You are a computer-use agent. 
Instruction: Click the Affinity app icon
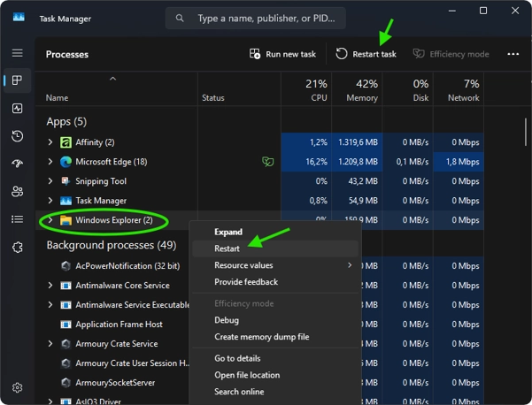click(x=66, y=142)
